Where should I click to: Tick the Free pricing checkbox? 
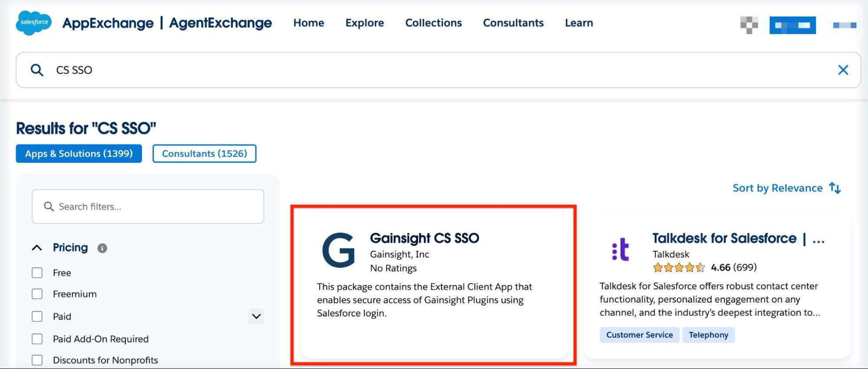pos(37,273)
